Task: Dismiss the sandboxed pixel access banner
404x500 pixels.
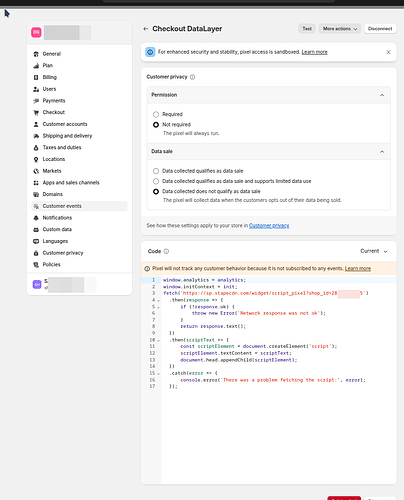Action: pyautogui.click(x=388, y=52)
